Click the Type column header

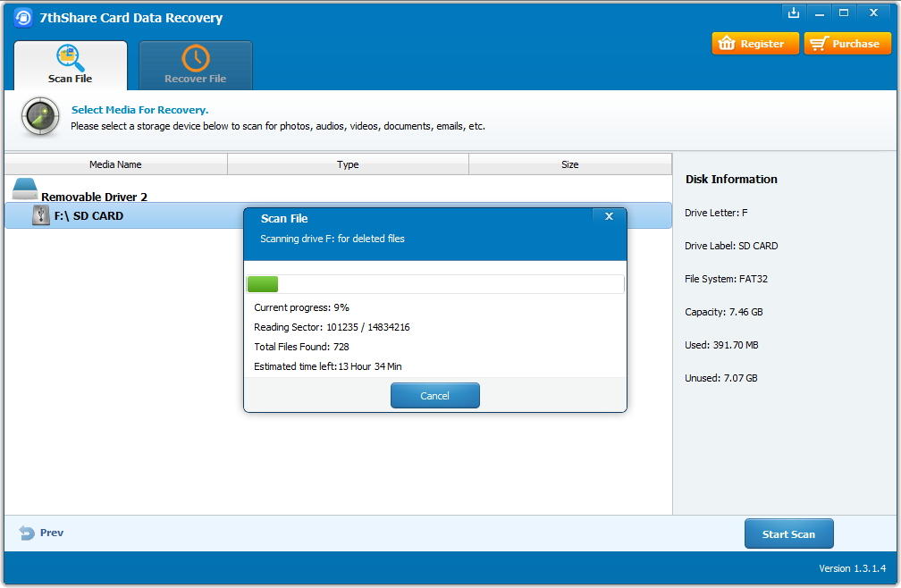[348, 164]
